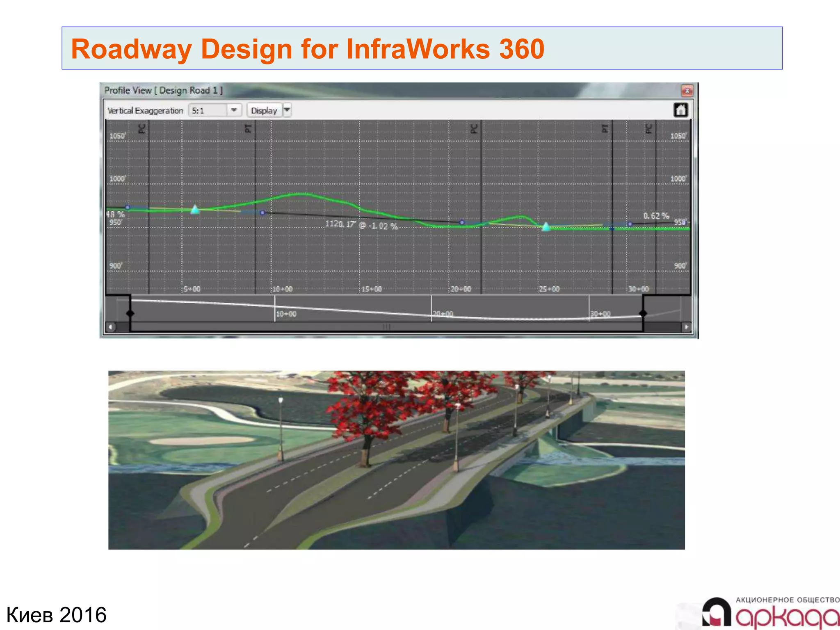840x630 pixels.
Task: Click the blue curve point near station 10+00
Action: click(x=262, y=212)
